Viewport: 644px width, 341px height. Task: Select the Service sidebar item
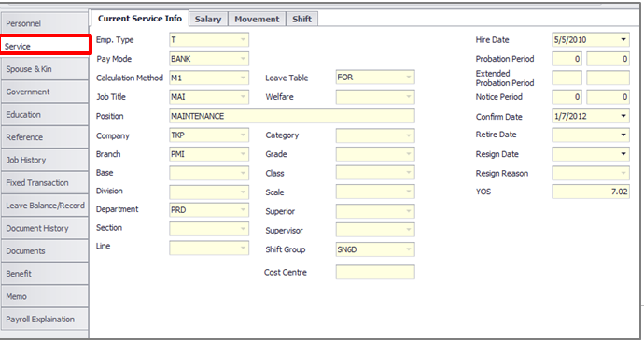coord(45,45)
